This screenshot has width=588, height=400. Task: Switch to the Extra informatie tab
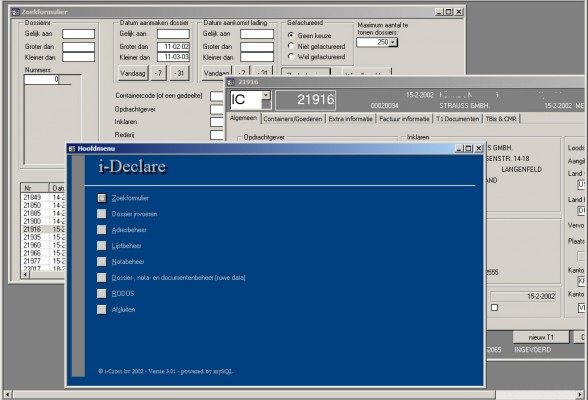click(x=351, y=119)
